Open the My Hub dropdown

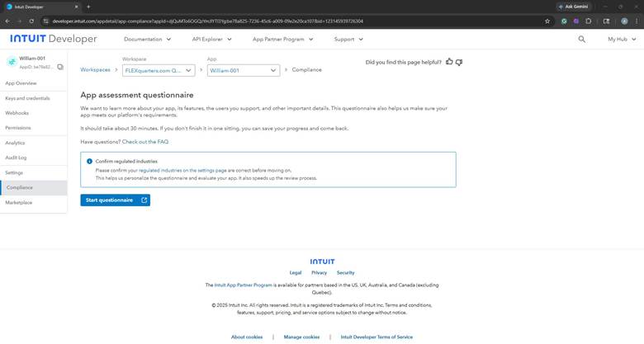coord(622,40)
